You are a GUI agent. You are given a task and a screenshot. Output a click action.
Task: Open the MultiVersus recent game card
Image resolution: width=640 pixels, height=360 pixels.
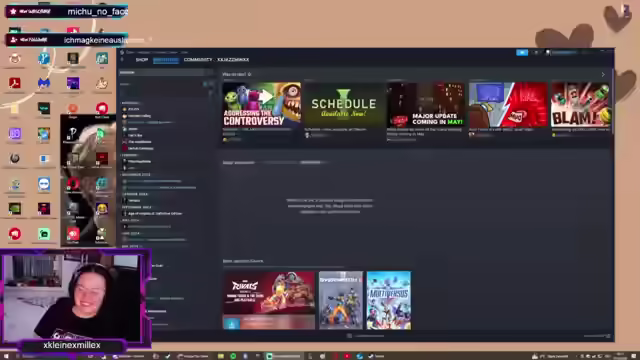tap(389, 300)
